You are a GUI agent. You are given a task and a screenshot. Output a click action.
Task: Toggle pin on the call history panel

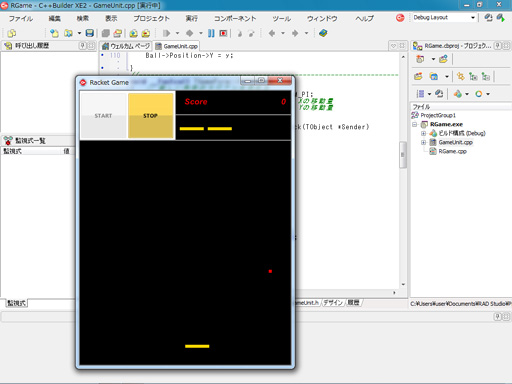pos(82,46)
